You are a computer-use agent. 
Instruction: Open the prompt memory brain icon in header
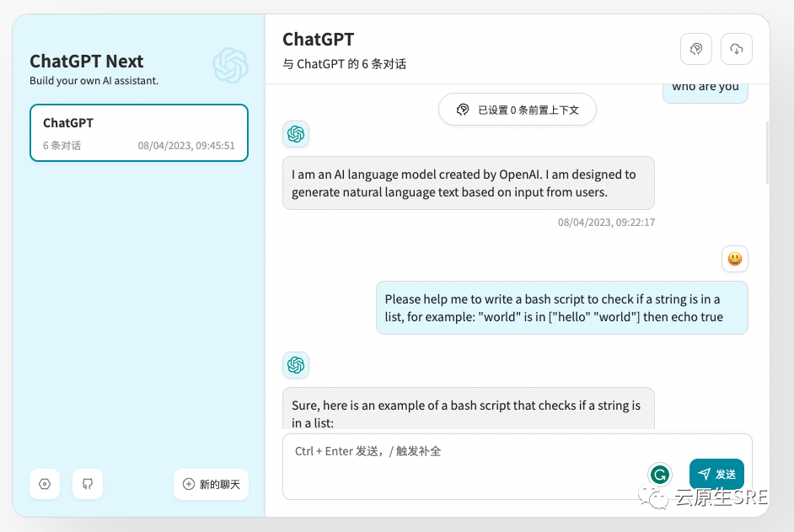click(x=696, y=49)
